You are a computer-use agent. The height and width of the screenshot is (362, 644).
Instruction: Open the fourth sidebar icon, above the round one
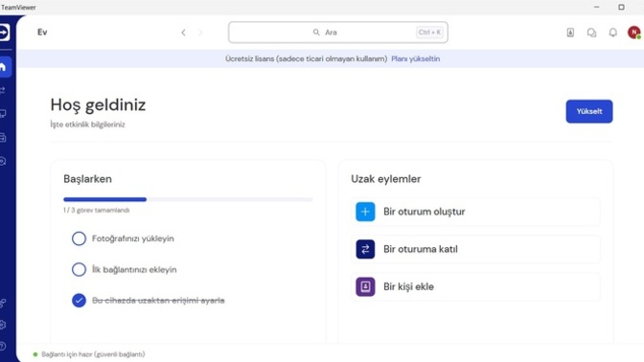(x=3, y=138)
